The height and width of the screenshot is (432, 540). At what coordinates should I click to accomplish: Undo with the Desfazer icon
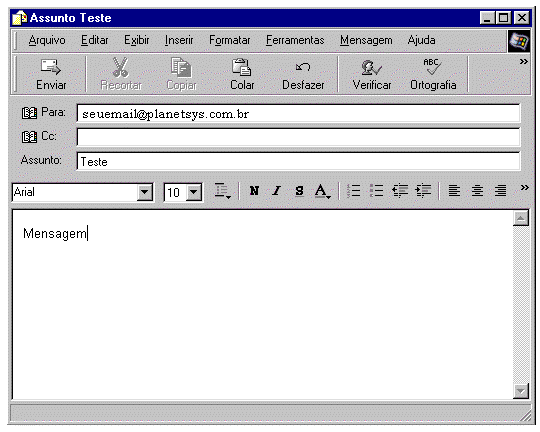(x=303, y=67)
